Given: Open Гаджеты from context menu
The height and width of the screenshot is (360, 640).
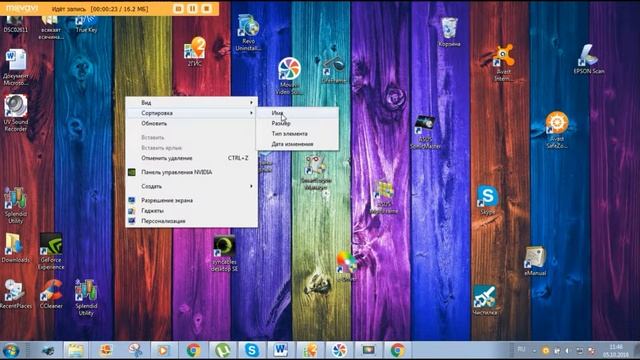Looking at the screenshot, I should pos(191,211).
